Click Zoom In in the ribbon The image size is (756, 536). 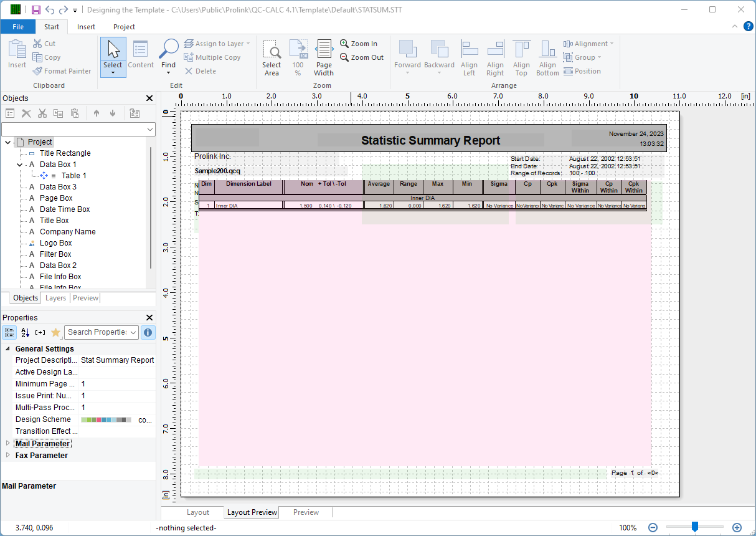tap(359, 44)
